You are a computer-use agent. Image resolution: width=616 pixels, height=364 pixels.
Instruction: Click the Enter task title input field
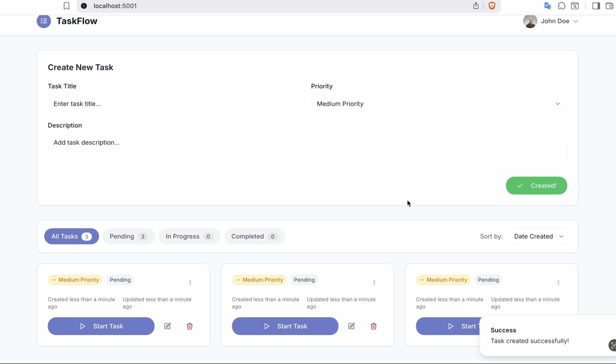(176, 103)
